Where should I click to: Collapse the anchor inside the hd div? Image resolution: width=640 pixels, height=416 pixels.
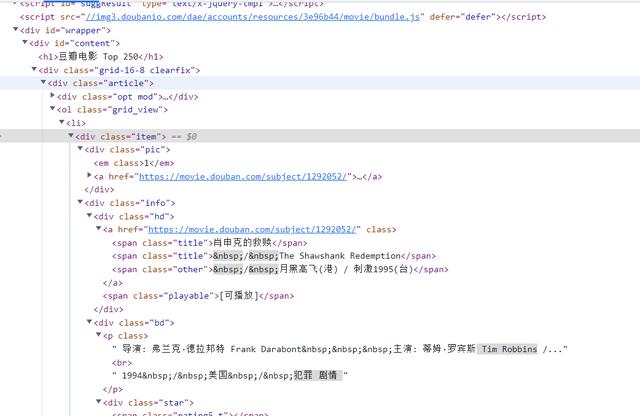(x=98, y=228)
